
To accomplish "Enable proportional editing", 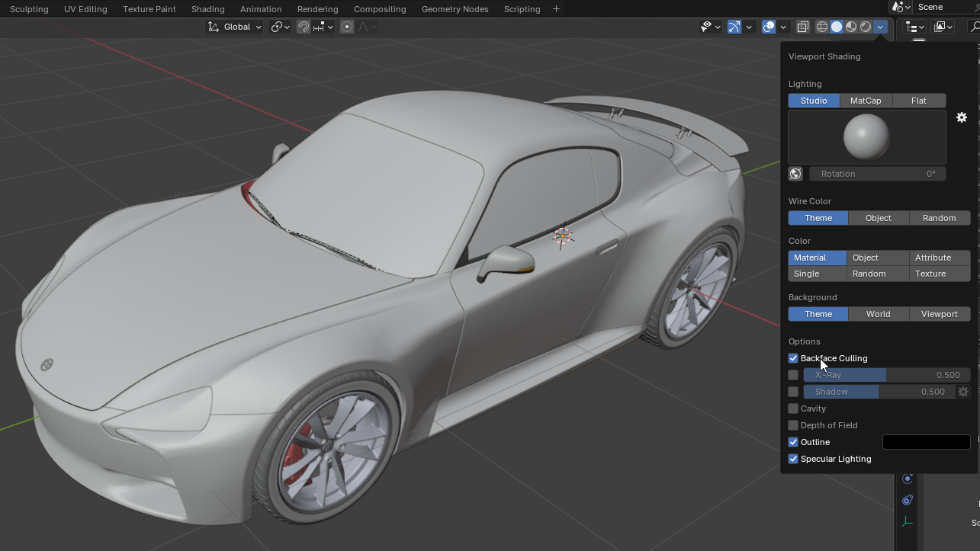I will (345, 27).
